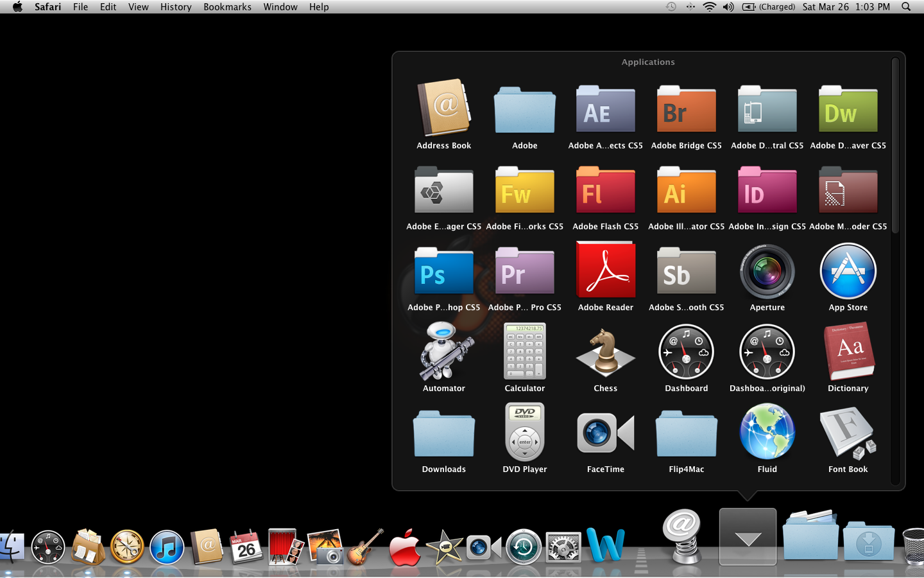Launch the App Store from the stack

click(x=848, y=271)
